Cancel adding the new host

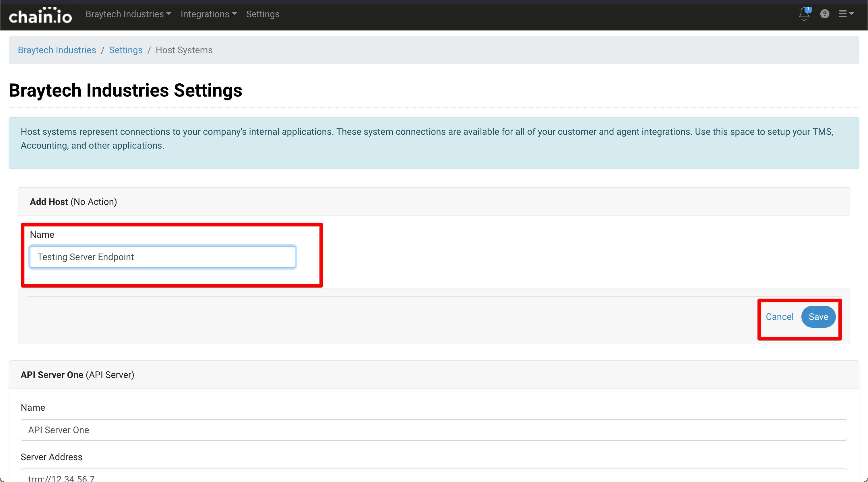click(x=779, y=317)
